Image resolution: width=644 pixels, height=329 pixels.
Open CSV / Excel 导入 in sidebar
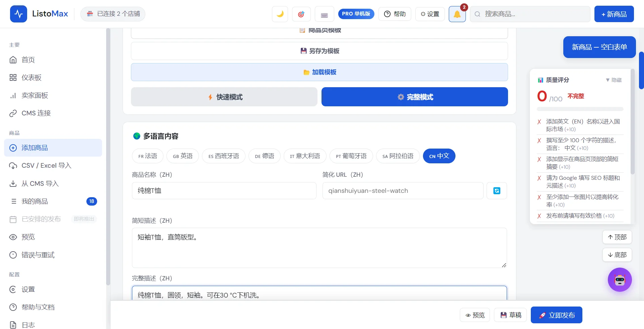[53, 165]
